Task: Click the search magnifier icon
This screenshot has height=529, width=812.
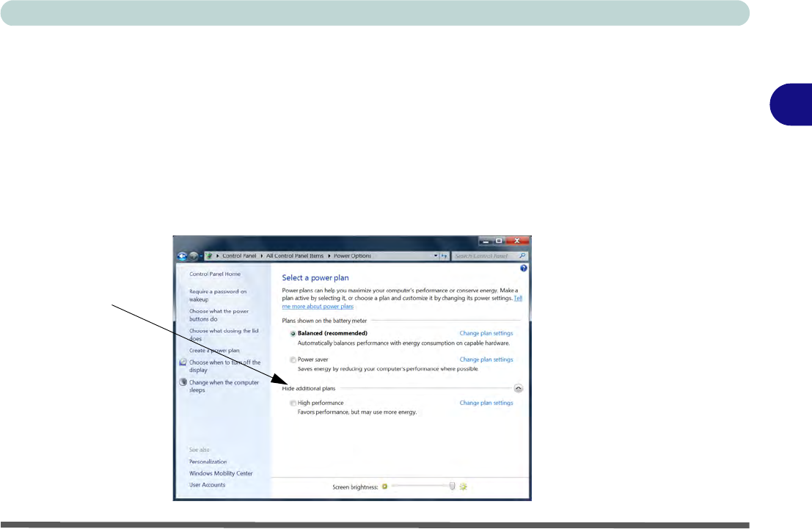Action: (522, 256)
